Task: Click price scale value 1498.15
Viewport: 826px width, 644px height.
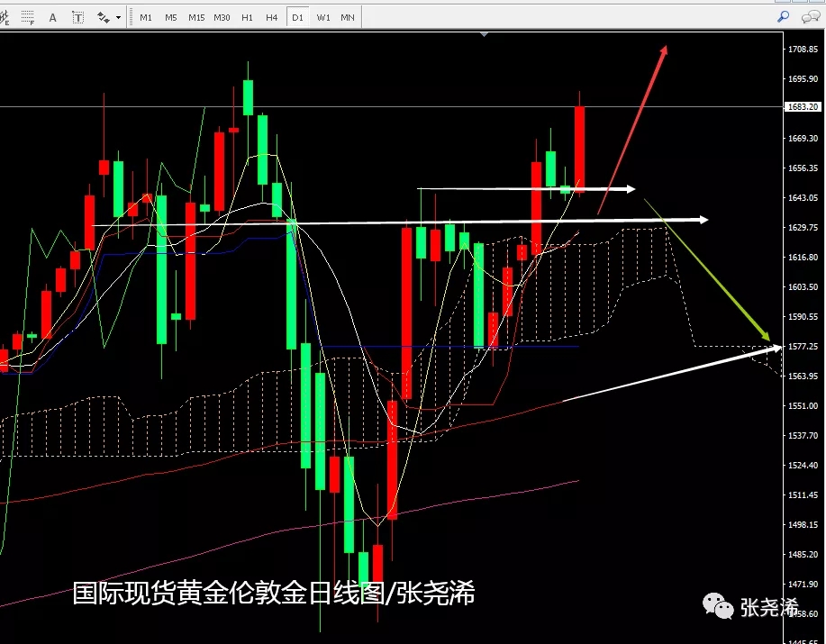Action: (x=803, y=524)
